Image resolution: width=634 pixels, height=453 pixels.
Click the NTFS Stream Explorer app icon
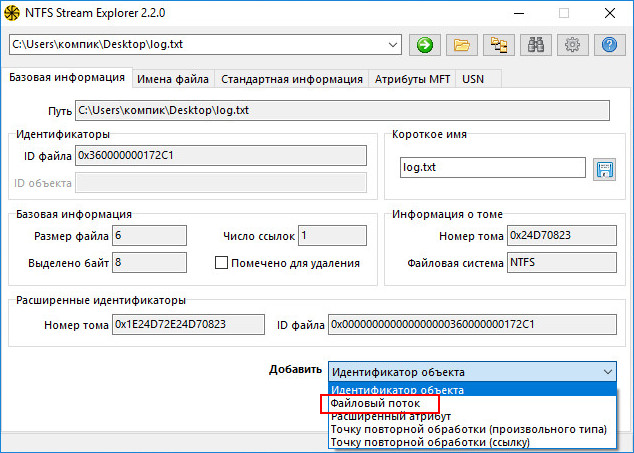pyautogui.click(x=12, y=13)
